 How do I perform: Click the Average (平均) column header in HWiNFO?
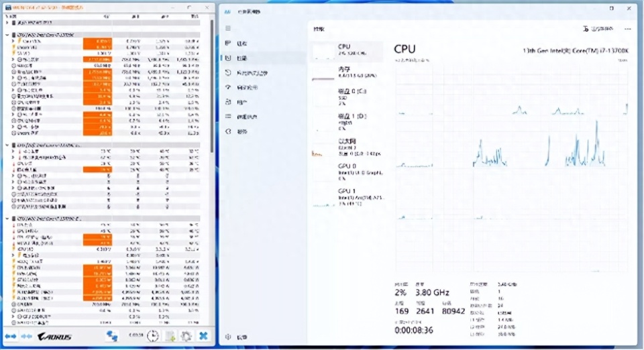[195, 16]
